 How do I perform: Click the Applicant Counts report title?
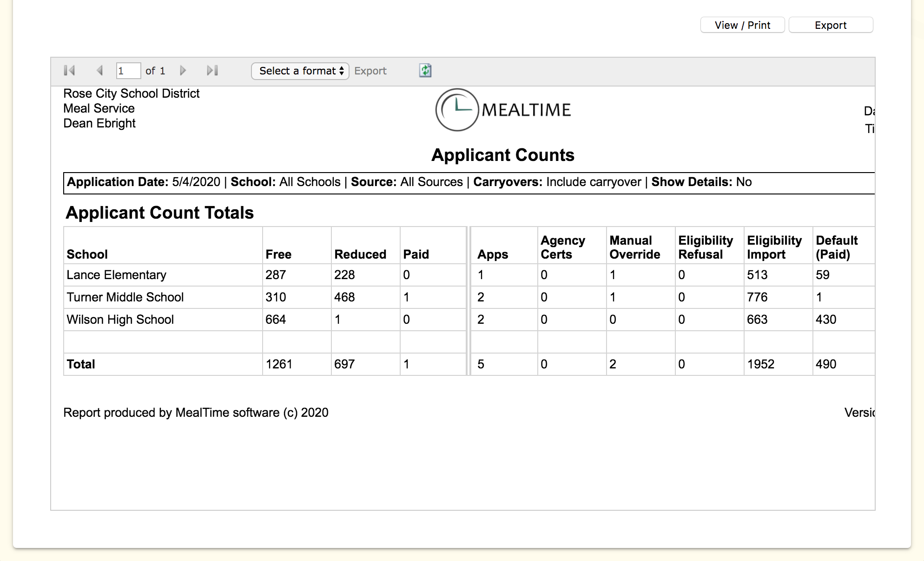502,155
